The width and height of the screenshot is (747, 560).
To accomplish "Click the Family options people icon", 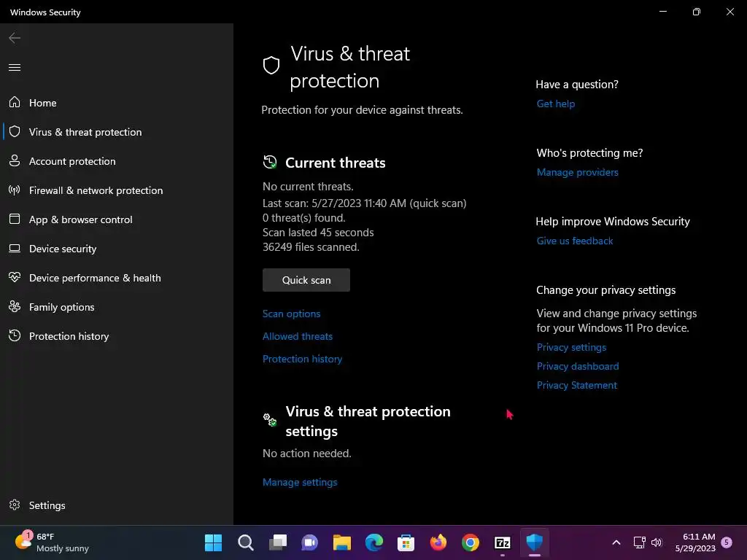I will (x=15, y=307).
